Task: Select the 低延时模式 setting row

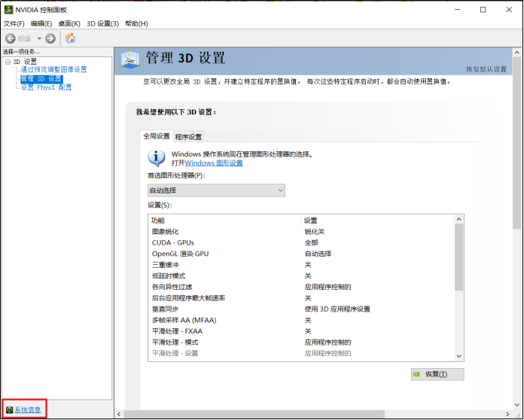Action: tap(300, 275)
